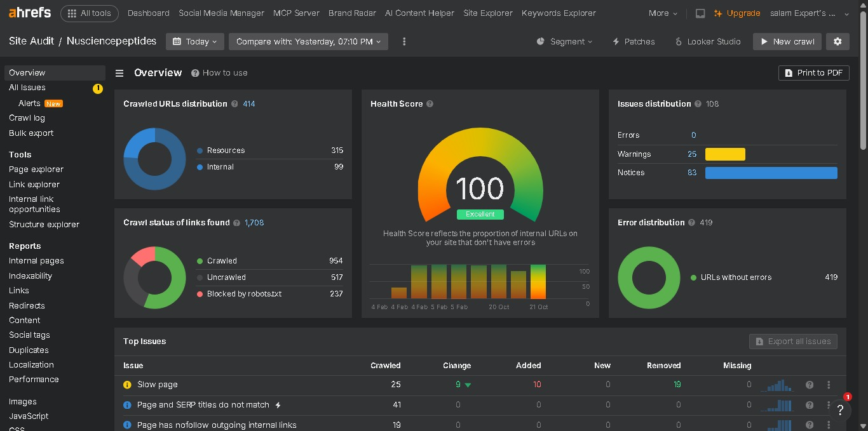Open the Compare with Yesterday dropdown
The height and width of the screenshot is (431, 868).
308,41
